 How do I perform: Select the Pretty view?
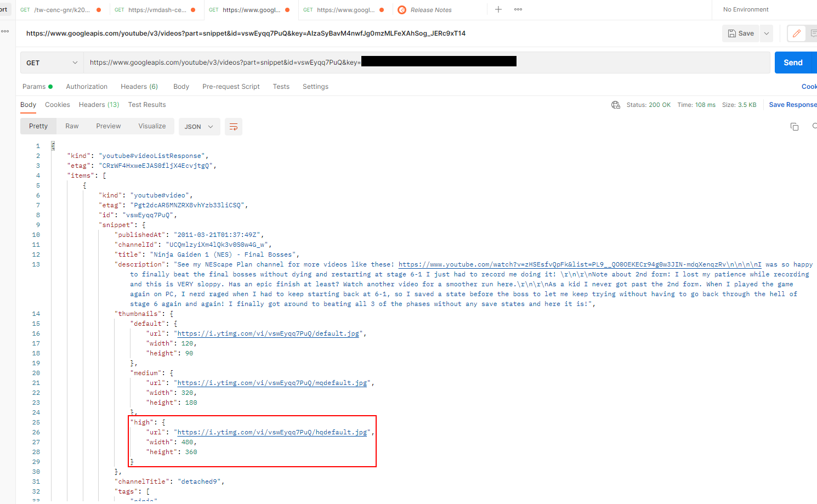38,126
